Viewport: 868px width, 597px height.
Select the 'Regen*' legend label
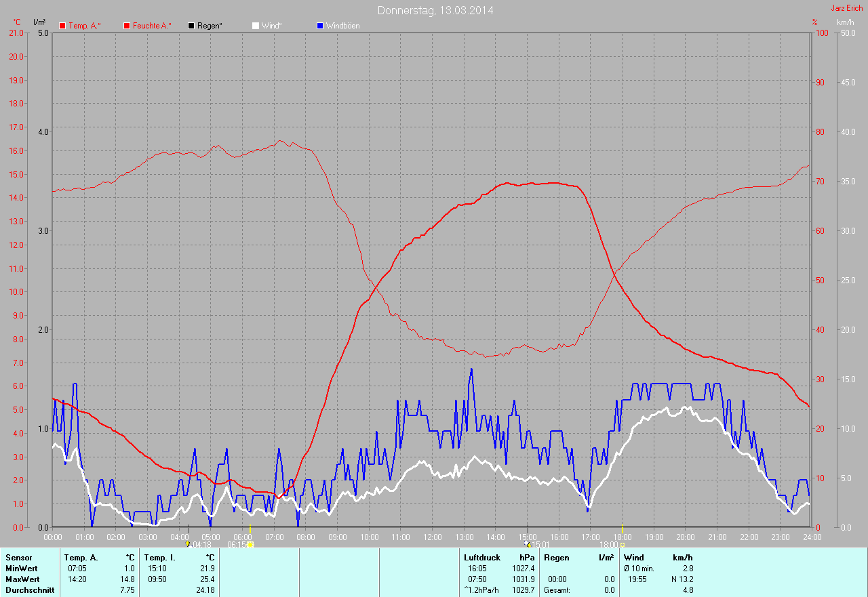210,26
